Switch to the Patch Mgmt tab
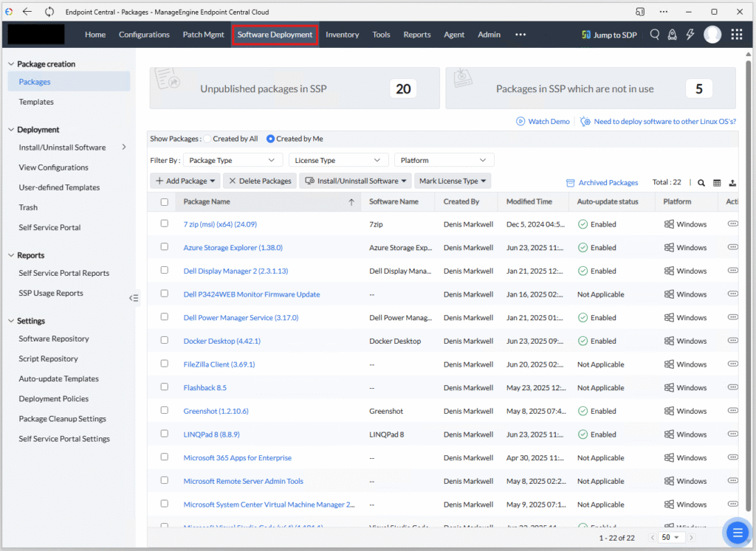This screenshot has width=756, height=551. pos(203,35)
